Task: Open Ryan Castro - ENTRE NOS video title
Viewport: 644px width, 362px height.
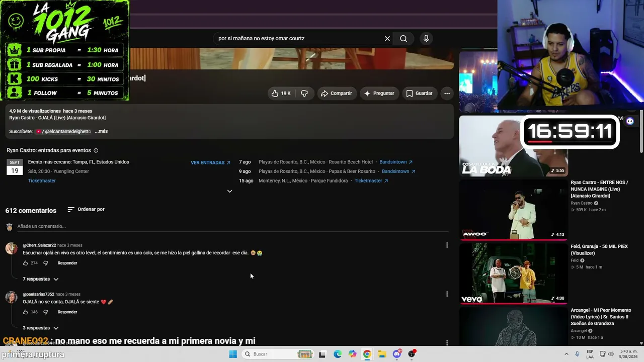Action: pyautogui.click(x=599, y=189)
